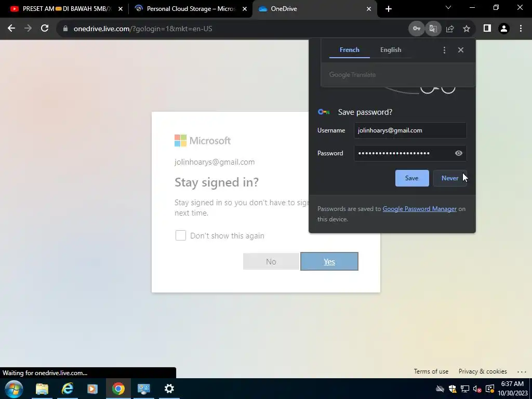Click the muted volume tray icon
Viewport: 532px width, 399px height.
pos(477,389)
